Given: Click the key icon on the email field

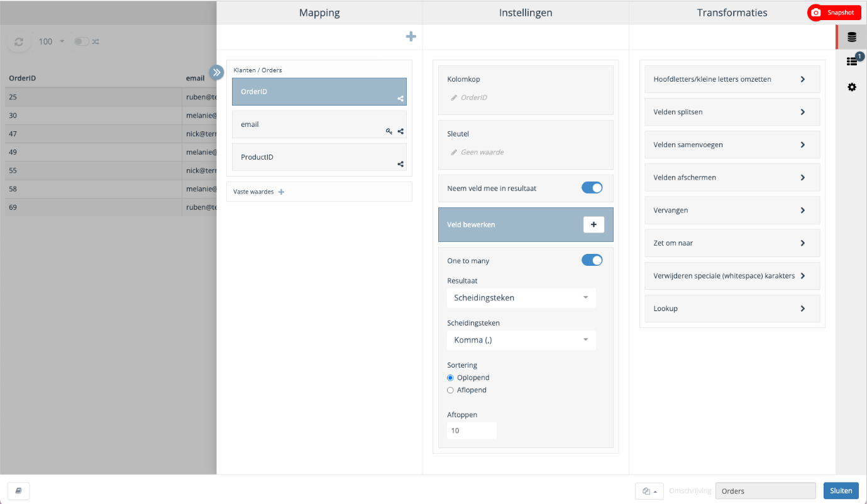Looking at the screenshot, I should pyautogui.click(x=389, y=131).
